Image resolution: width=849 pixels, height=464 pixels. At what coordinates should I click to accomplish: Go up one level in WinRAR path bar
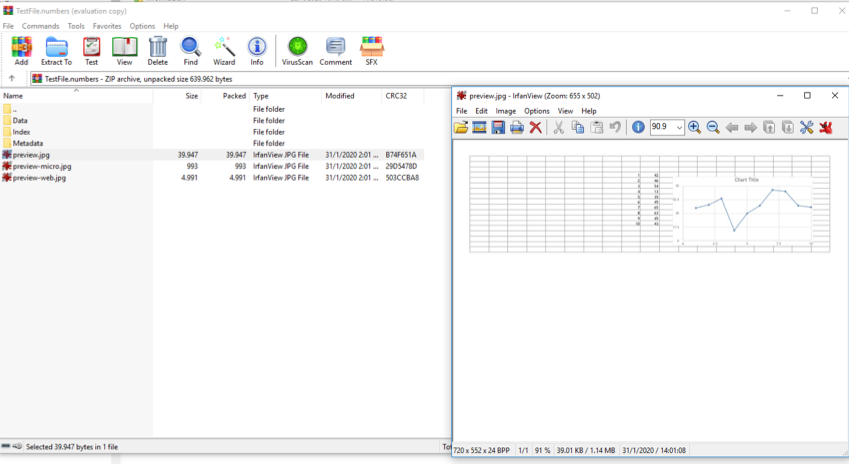pos(12,79)
